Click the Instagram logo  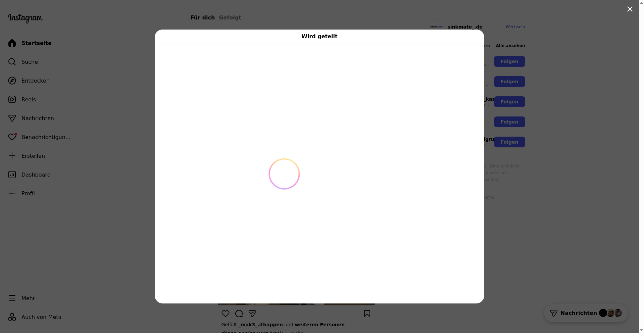25,18
